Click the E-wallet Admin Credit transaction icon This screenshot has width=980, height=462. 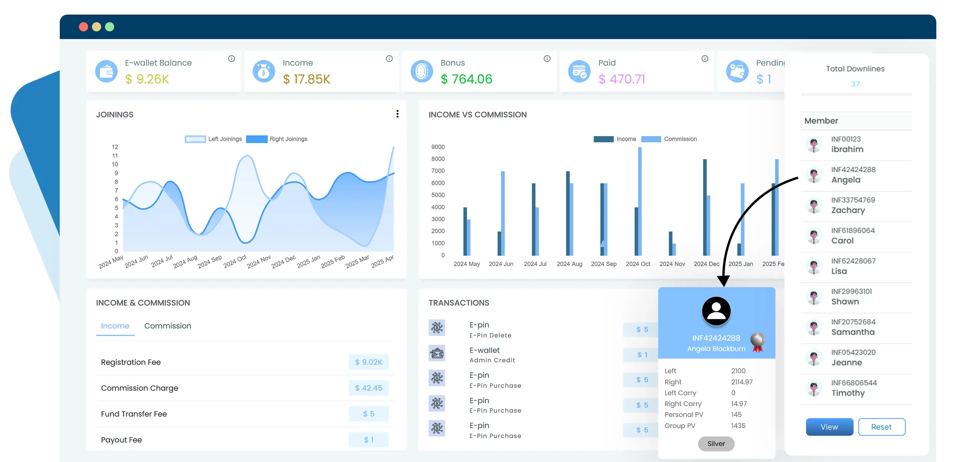(x=437, y=353)
